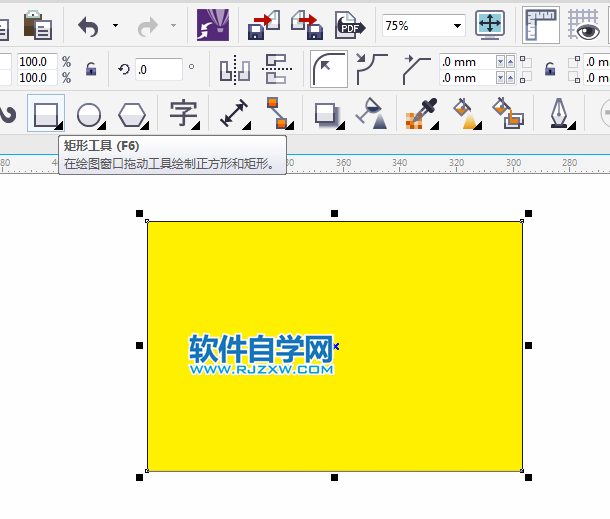
Task: Select the Connector tool
Action: click(278, 113)
